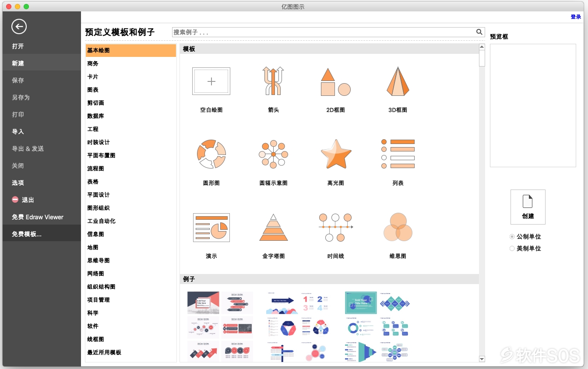Viewport: 588px width, 369px height.
Task: Select the 平面布置图 floor plan category
Action: point(131,155)
